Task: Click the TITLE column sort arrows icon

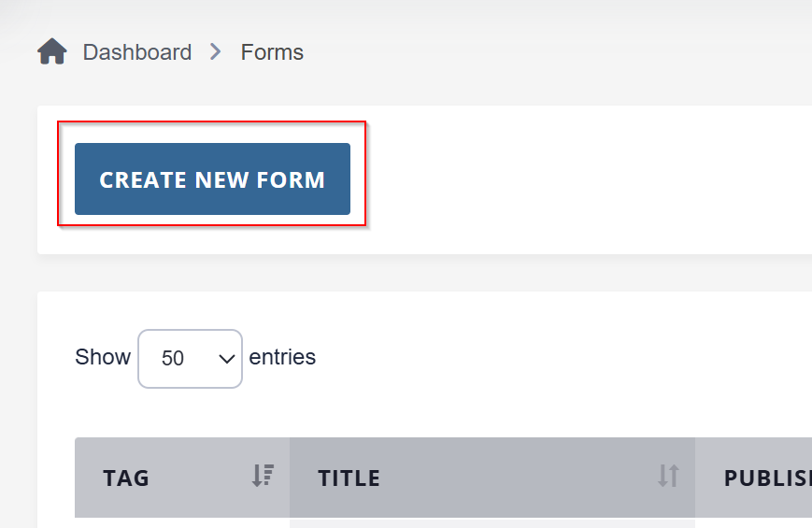Action: click(x=667, y=477)
